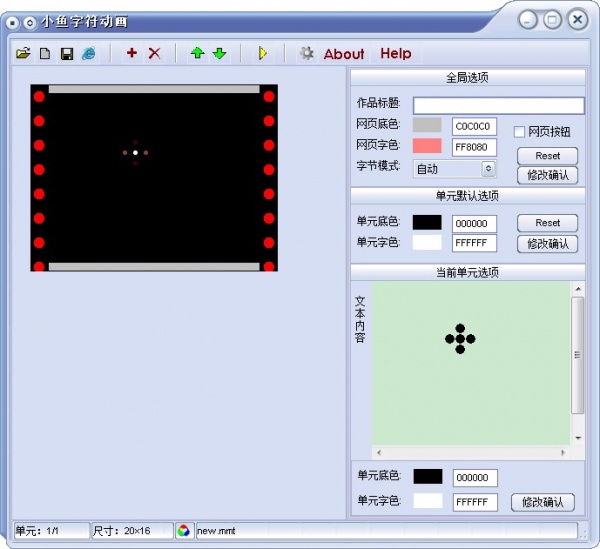Click Reset in the 全局选项 section
The image size is (600, 549).
(x=547, y=156)
